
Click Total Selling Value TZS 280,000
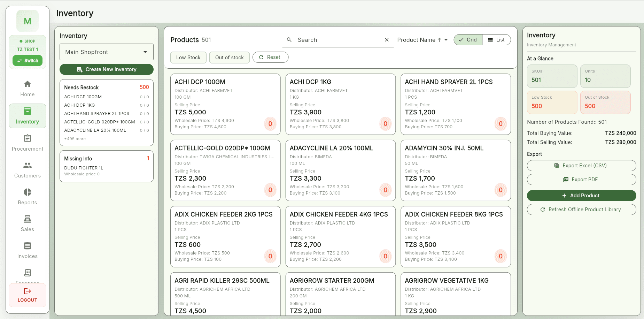tap(581, 142)
